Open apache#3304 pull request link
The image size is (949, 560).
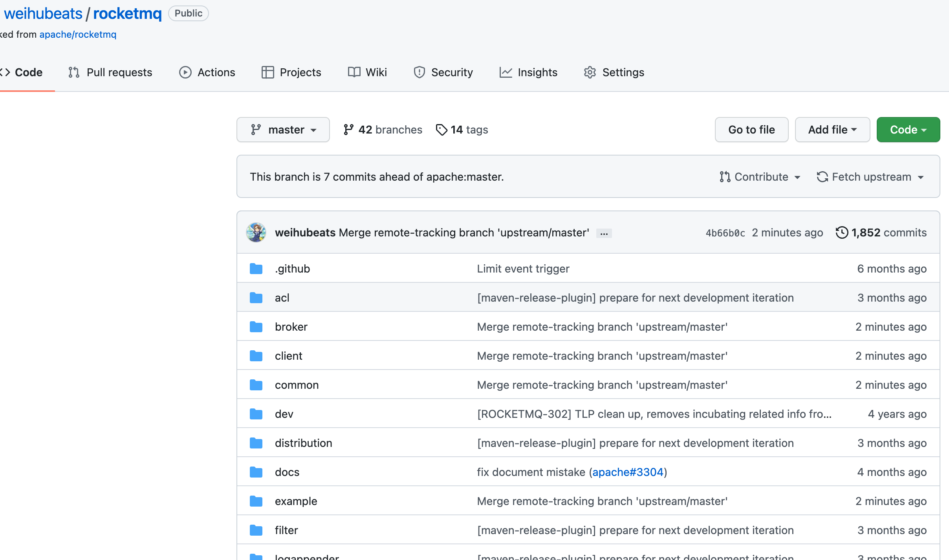pyautogui.click(x=628, y=472)
